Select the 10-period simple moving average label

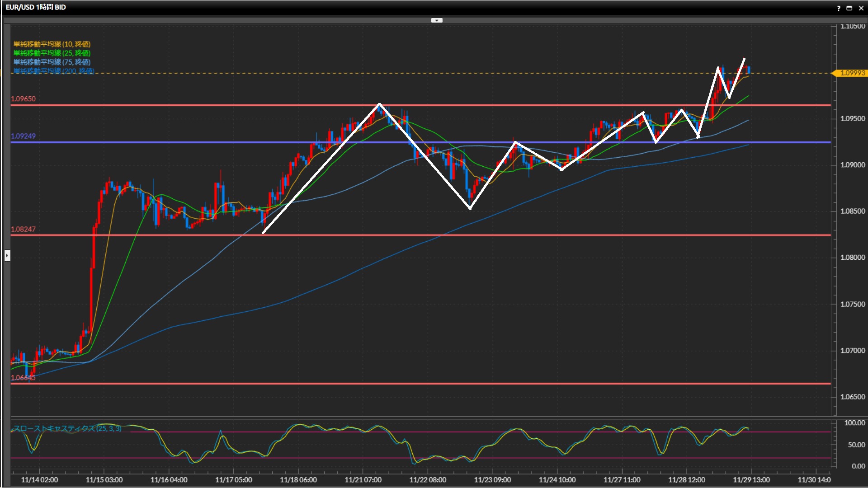pos(52,44)
